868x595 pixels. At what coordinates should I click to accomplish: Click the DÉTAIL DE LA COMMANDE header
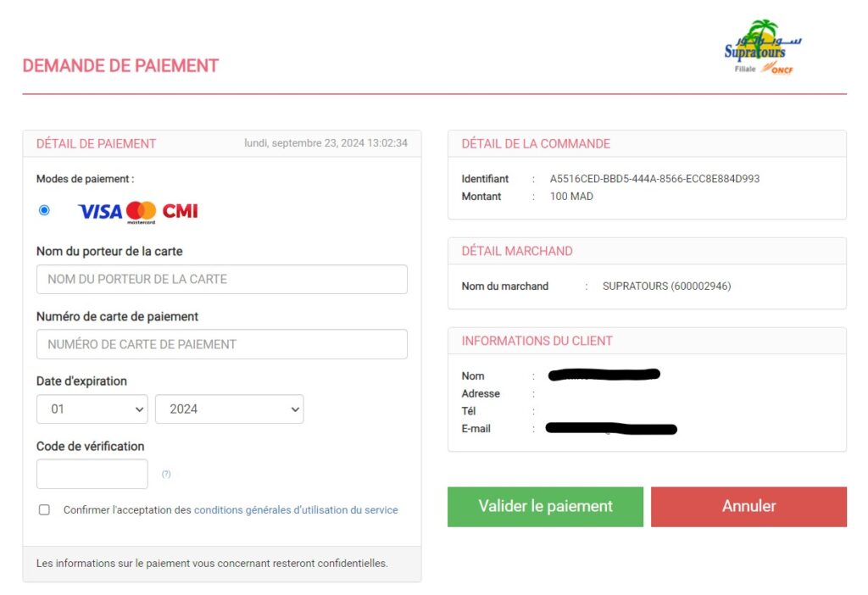coord(536,144)
